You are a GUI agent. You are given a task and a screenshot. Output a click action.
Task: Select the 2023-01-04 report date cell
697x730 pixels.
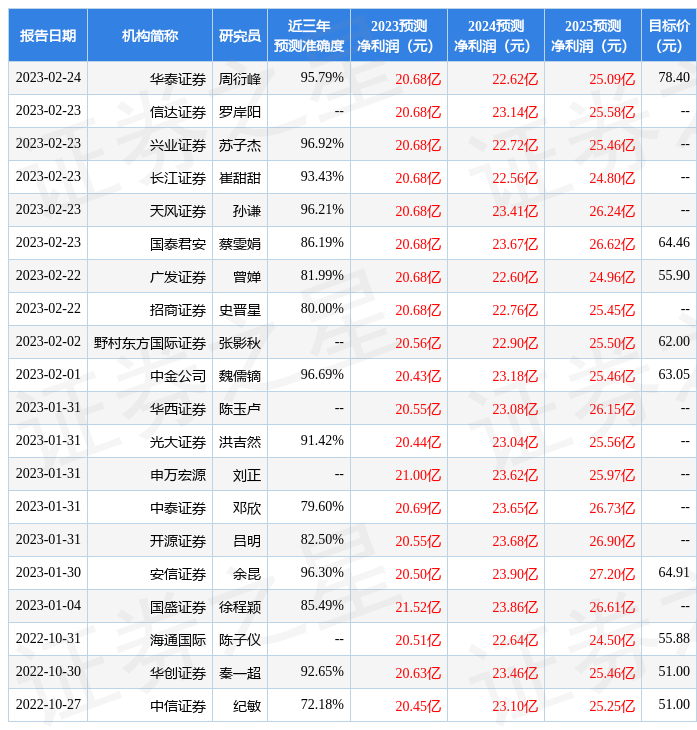pos(48,606)
